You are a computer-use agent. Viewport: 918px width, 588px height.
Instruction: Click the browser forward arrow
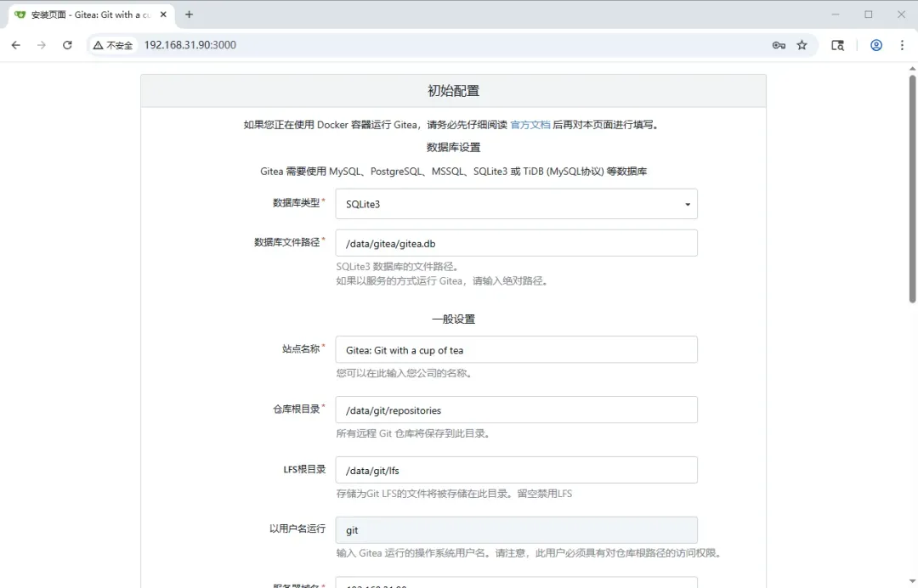[x=41, y=45]
